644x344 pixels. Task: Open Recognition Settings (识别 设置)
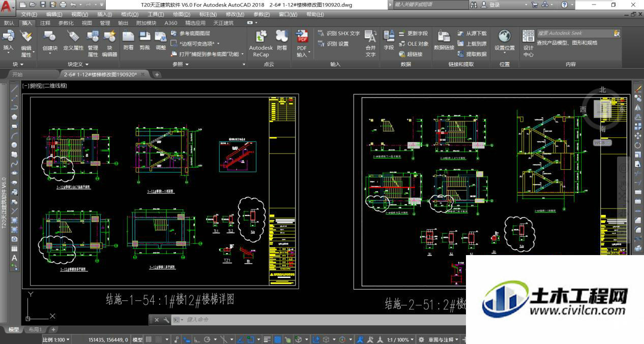click(333, 44)
